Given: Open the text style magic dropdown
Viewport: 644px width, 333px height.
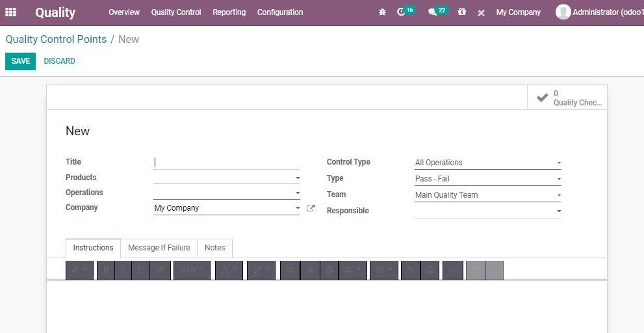Looking at the screenshot, I should (80, 270).
